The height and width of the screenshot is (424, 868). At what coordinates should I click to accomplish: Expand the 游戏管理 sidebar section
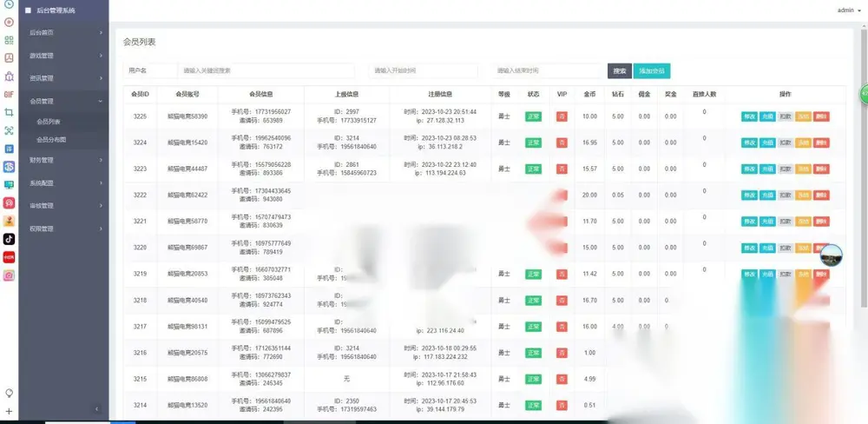[x=64, y=56]
